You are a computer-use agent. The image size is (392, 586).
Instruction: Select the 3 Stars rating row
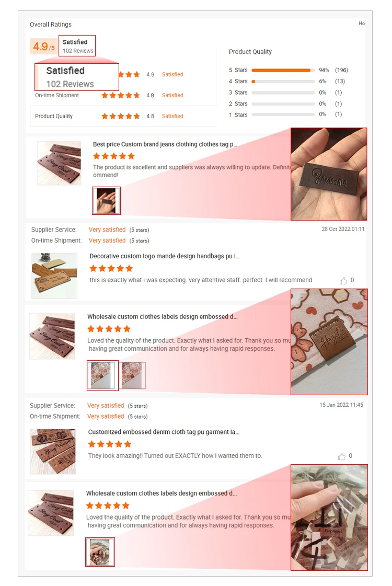point(285,93)
